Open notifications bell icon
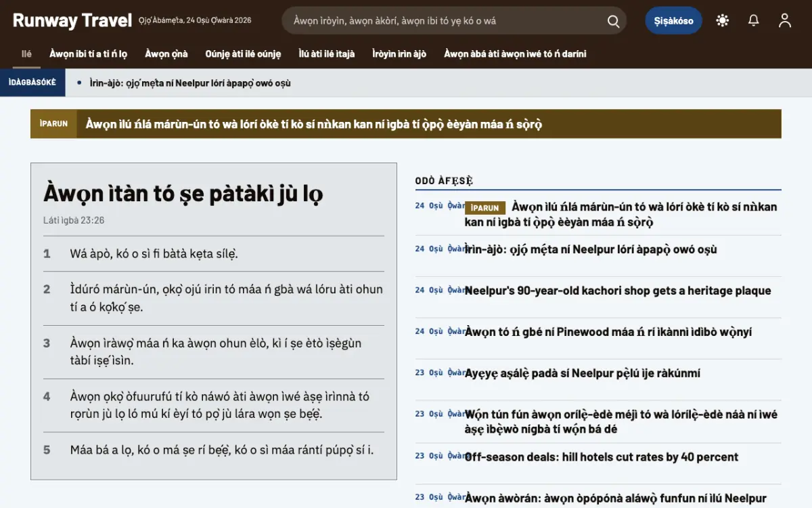The width and height of the screenshot is (812, 508). click(x=754, y=20)
